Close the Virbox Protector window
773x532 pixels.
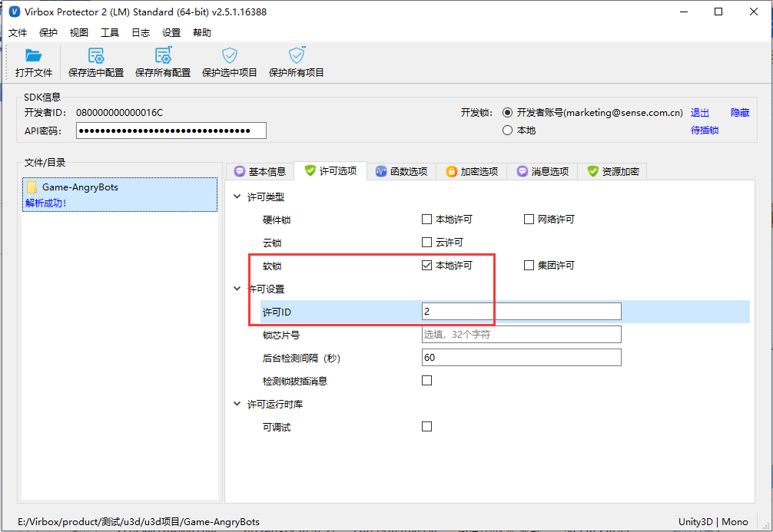click(x=754, y=12)
